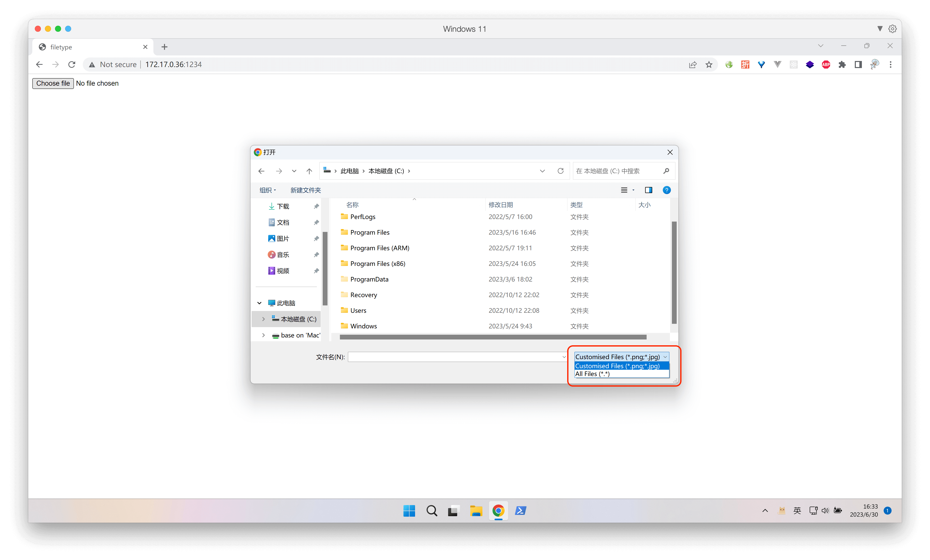Click the Windows Start button
The width and height of the screenshot is (930, 560).
coord(409,511)
